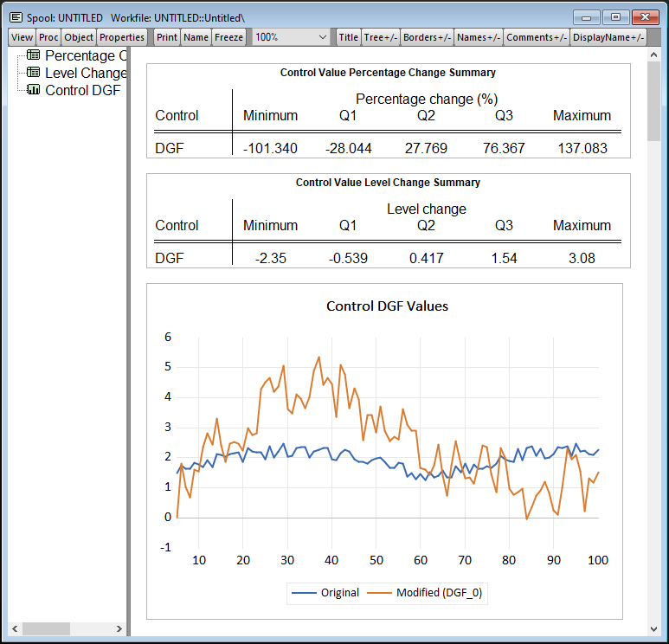This screenshot has height=644, width=669.
Task: Freeze the spool output
Action: [x=229, y=37]
